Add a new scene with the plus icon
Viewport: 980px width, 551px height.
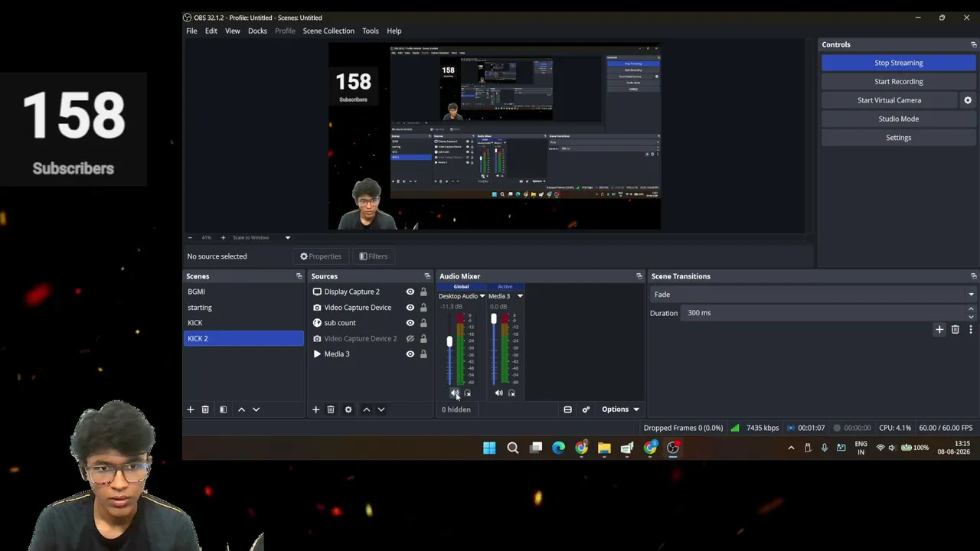tap(191, 409)
